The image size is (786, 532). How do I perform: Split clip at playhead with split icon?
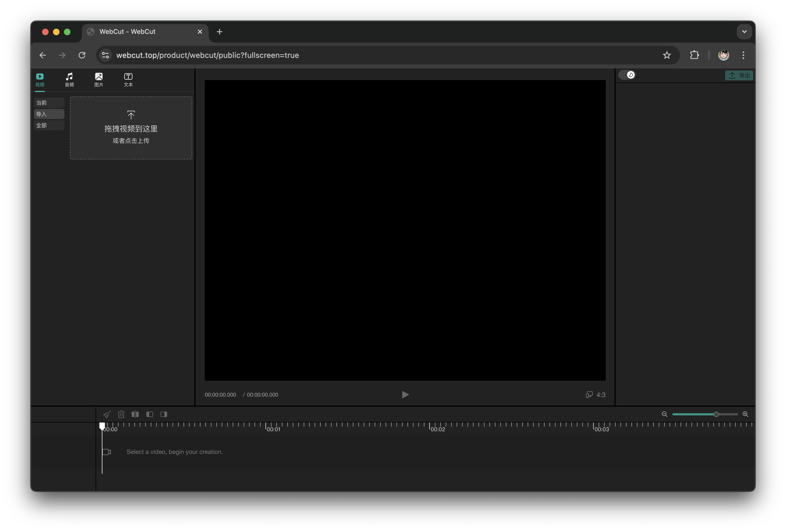pyautogui.click(x=135, y=414)
